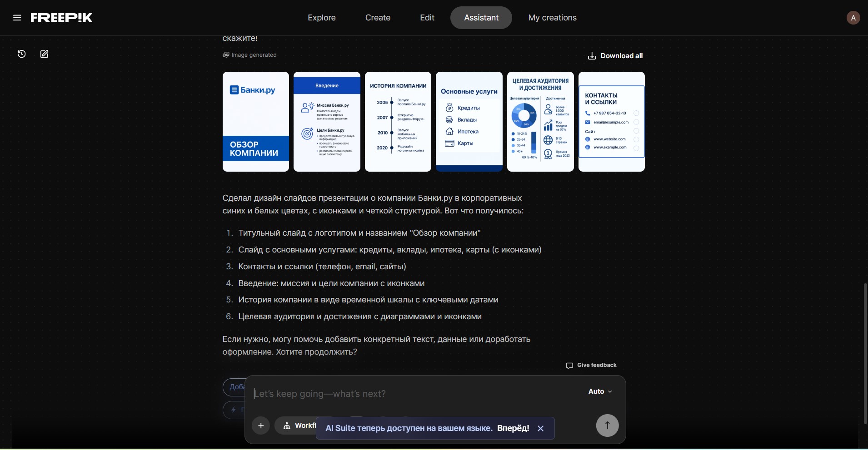Focus the Let's keep going prompt field
The height and width of the screenshot is (450, 868).
tap(414, 394)
